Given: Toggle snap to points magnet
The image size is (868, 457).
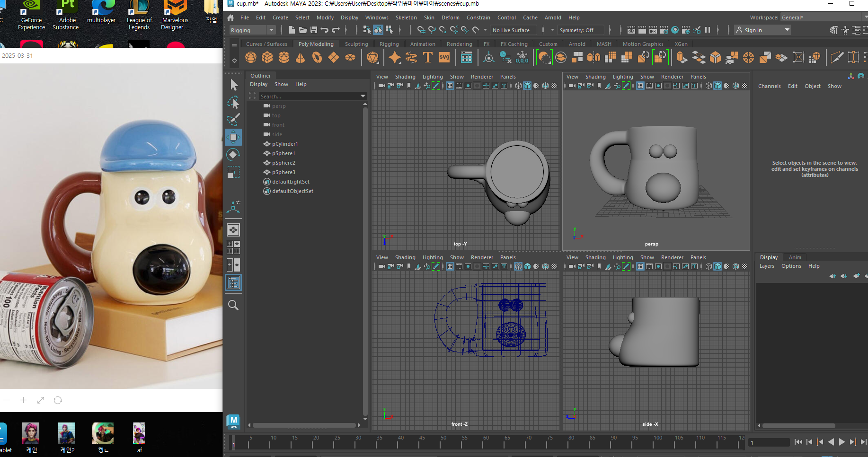Looking at the screenshot, I should pyautogui.click(x=443, y=30).
